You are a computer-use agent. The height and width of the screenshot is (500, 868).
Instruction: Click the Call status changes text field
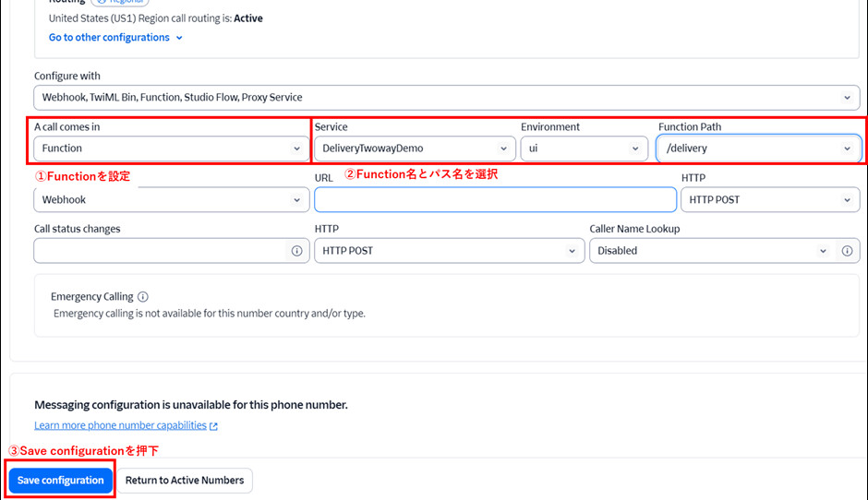pyautogui.click(x=162, y=251)
